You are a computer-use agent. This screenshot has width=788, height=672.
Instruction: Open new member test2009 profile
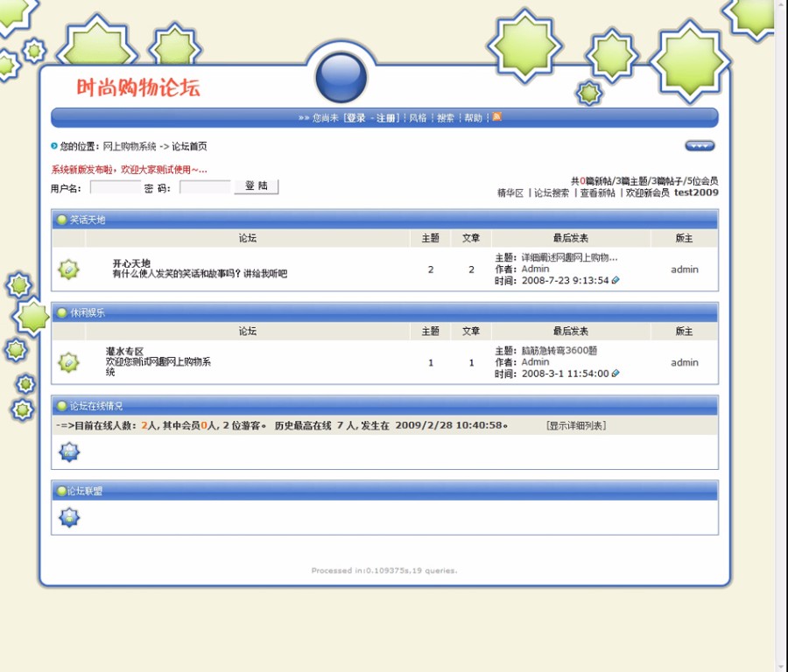coord(696,192)
